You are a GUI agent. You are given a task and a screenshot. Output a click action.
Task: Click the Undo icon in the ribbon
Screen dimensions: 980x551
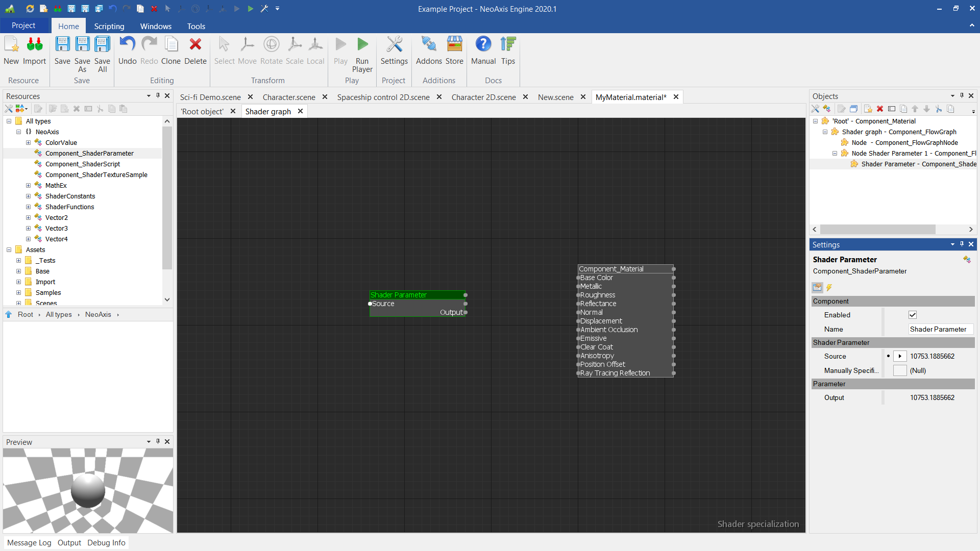coord(127,45)
